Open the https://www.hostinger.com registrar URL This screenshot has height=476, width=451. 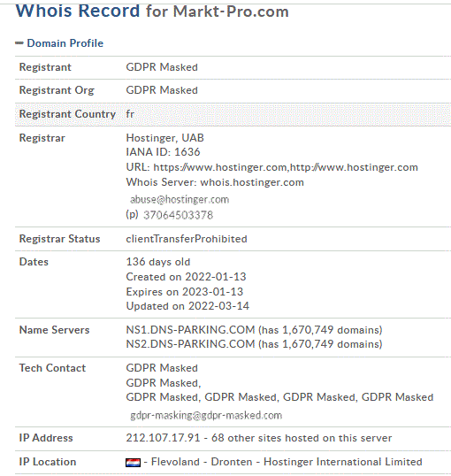point(220,167)
